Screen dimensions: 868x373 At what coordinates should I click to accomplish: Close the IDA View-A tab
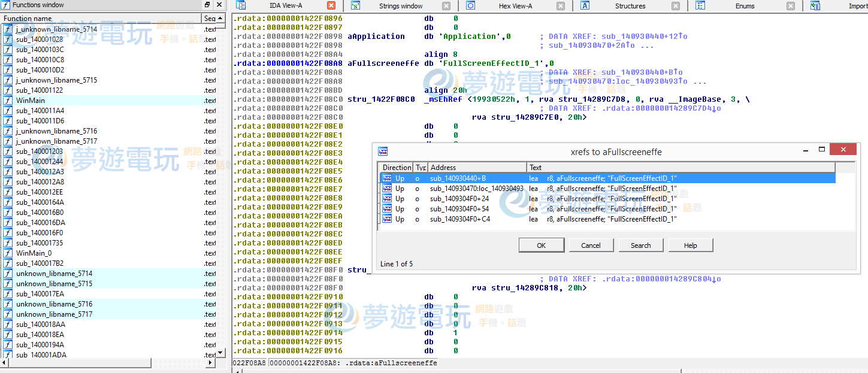(x=331, y=6)
